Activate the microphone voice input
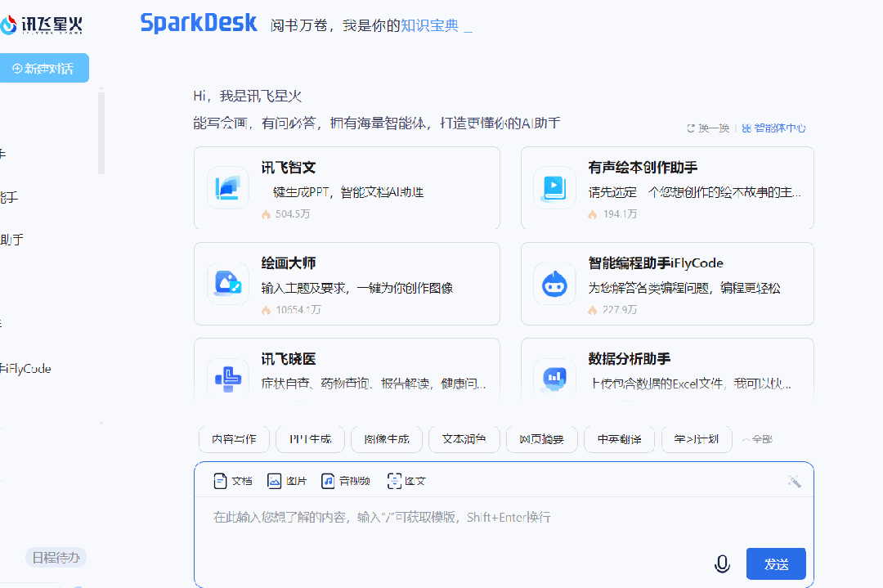The width and height of the screenshot is (883, 588). [722, 563]
